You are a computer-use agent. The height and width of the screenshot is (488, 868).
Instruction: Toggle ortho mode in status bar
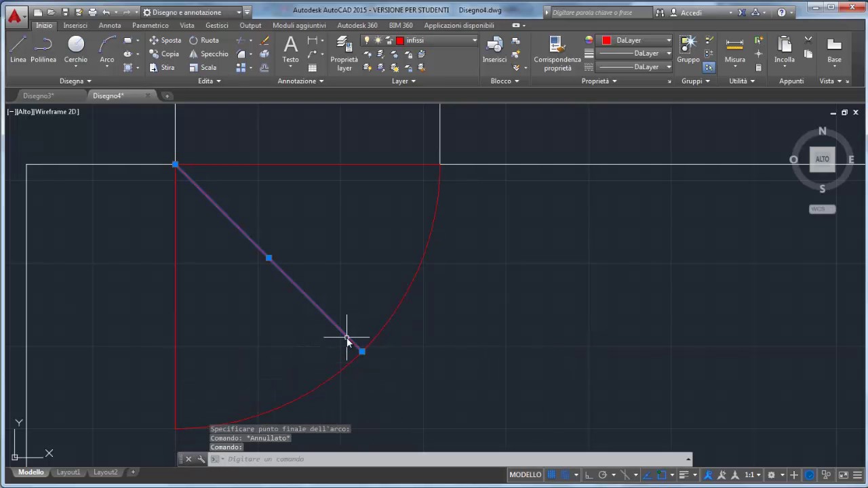point(589,475)
